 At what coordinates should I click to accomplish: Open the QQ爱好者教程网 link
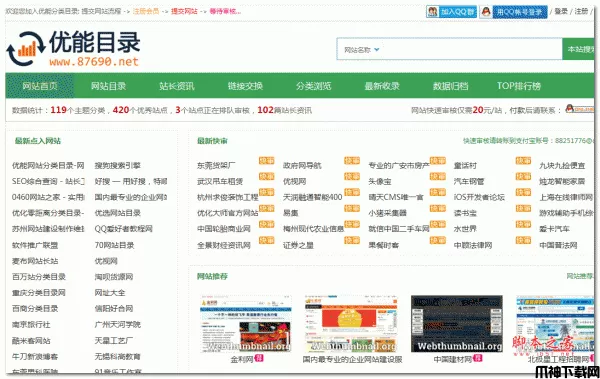(x=124, y=229)
